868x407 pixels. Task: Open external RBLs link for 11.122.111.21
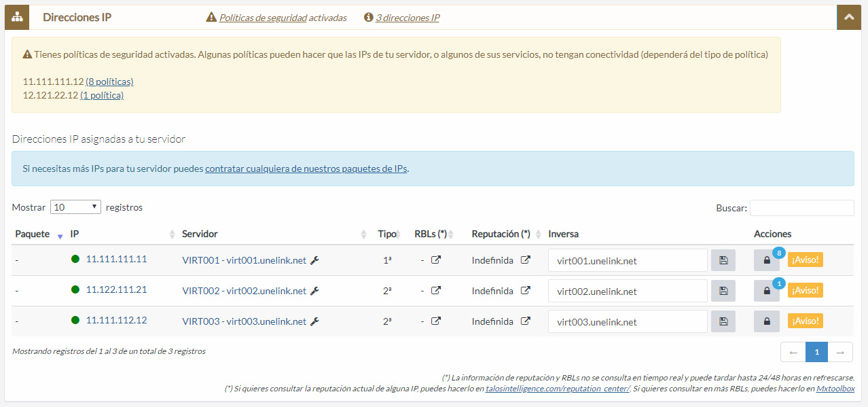436,291
